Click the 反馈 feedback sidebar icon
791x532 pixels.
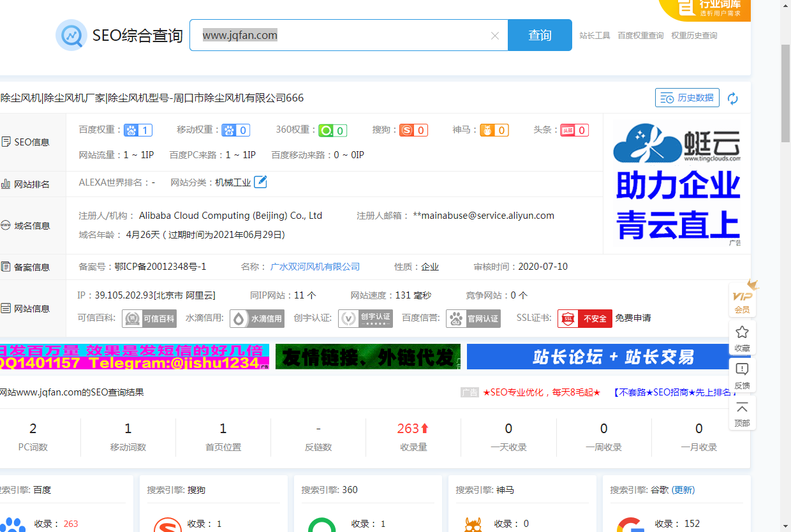click(742, 375)
